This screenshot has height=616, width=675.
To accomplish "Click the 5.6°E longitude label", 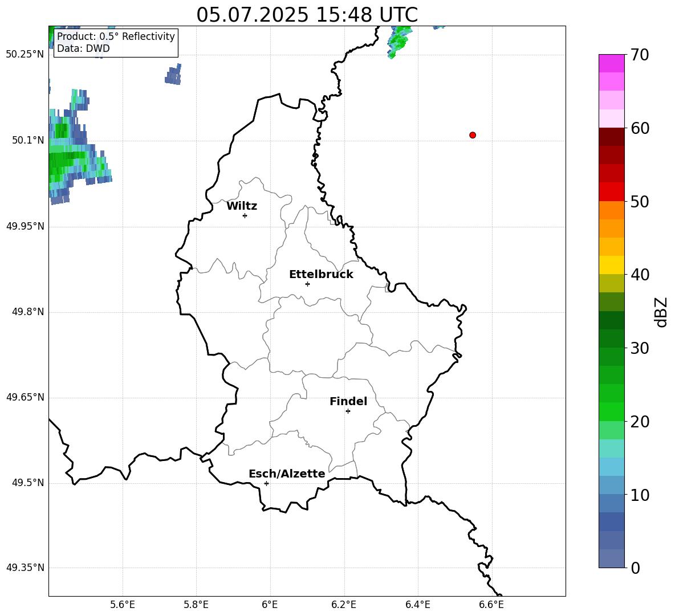I will point(123,605).
